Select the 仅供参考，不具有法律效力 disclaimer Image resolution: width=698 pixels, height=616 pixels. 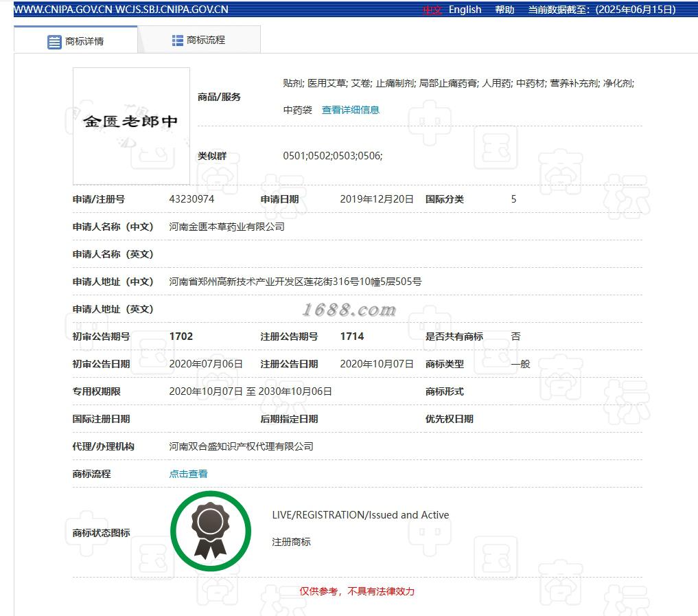(357, 591)
